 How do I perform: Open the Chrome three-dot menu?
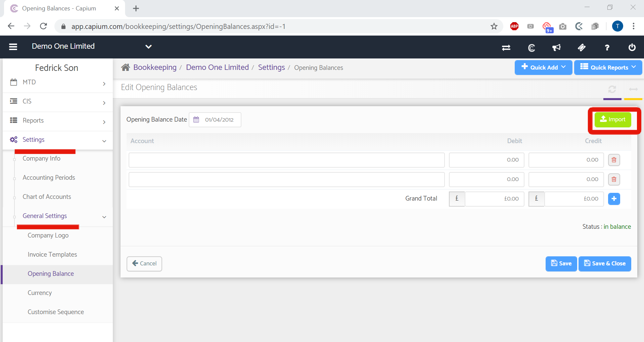pos(633,26)
